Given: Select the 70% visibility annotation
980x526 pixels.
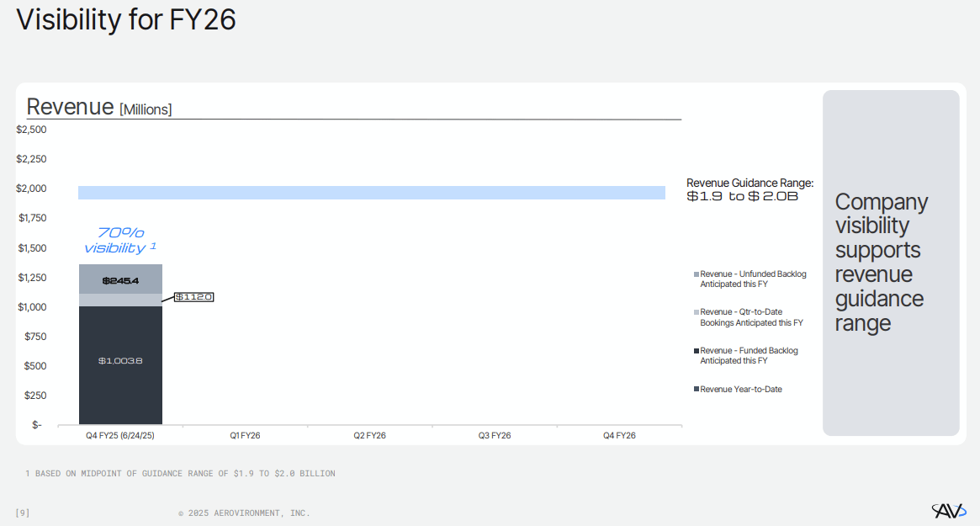Looking at the screenshot, I should click(x=120, y=240).
